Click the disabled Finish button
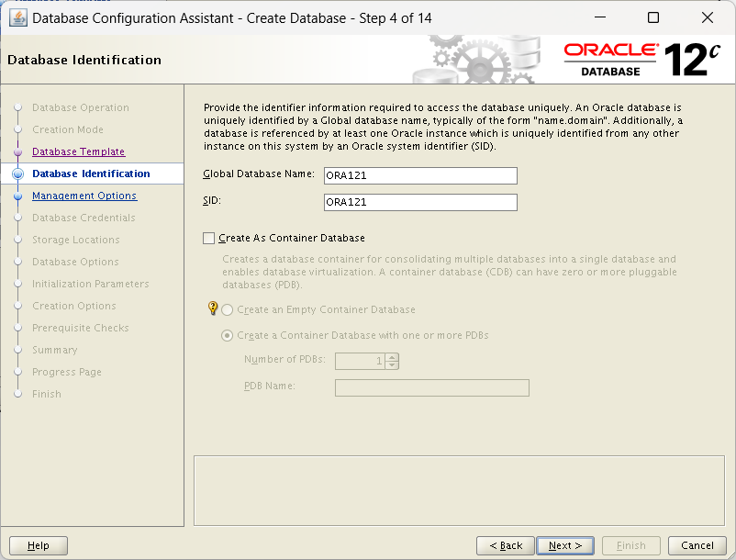 point(630,545)
